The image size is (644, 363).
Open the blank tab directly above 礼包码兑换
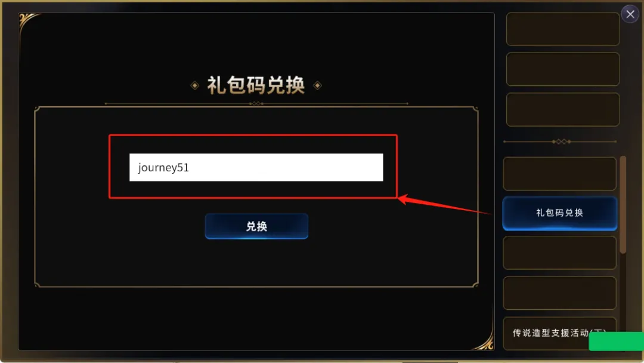pos(559,174)
